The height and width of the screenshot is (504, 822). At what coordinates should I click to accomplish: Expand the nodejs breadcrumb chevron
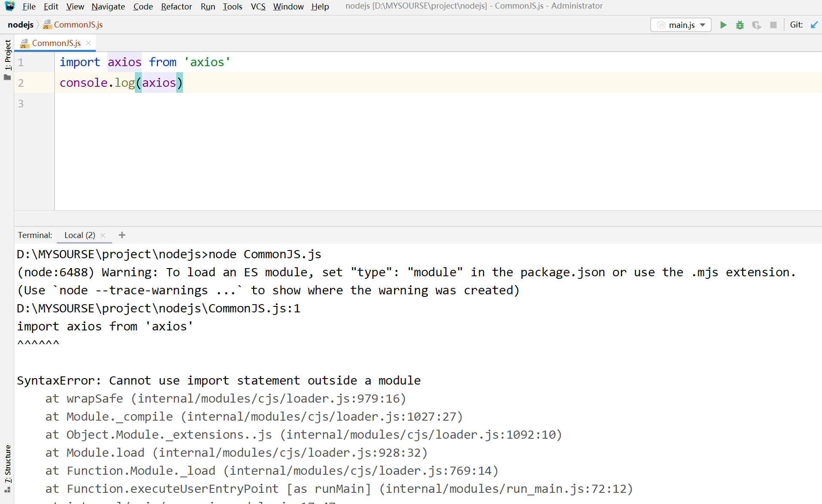(x=38, y=24)
